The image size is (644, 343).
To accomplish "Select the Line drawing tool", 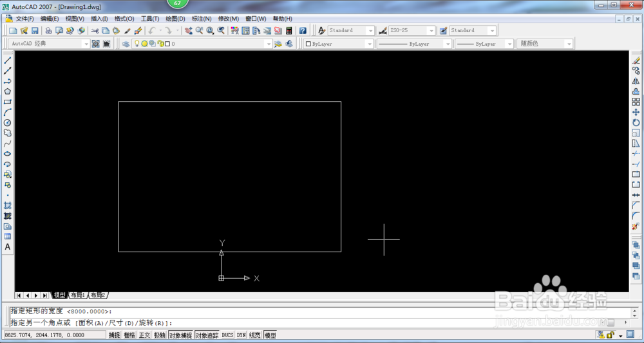I will (7, 60).
